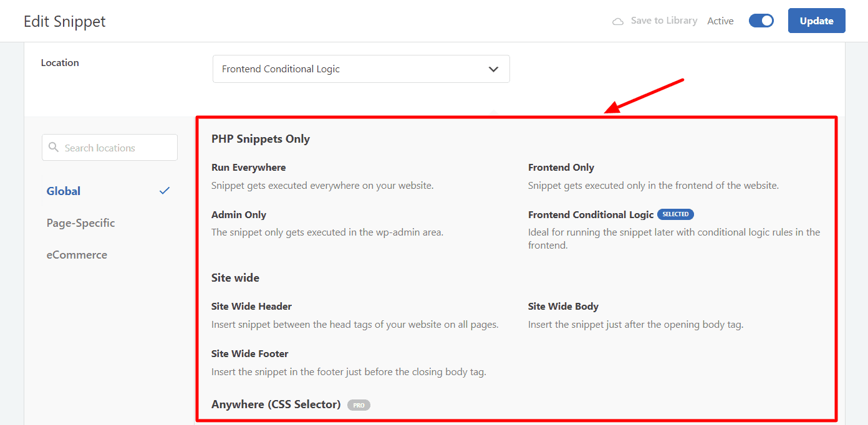Click the Location dropdown chevron arrow
868x425 pixels.
coord(493,69)
